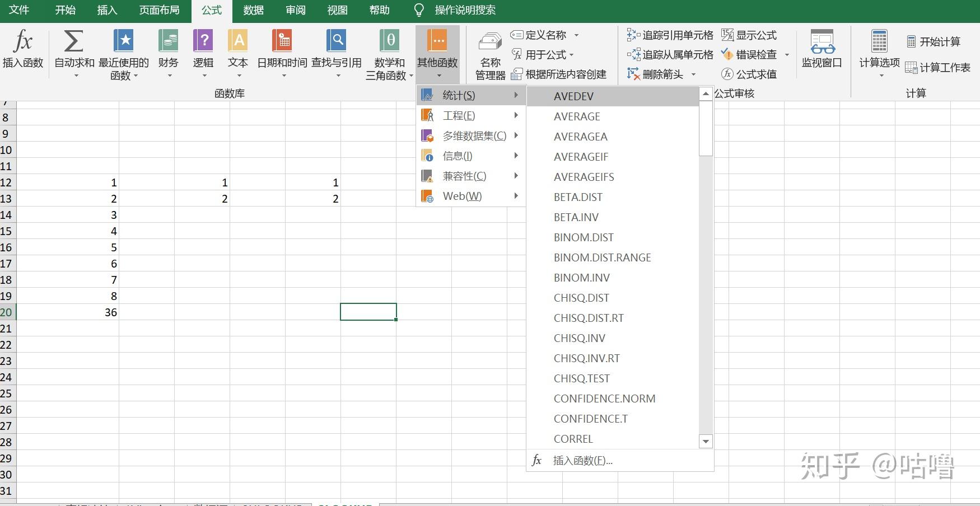Screen dimensions: 980x506
Task: Open the Logical (逻辑) functions icon
Action: point(203,41)
